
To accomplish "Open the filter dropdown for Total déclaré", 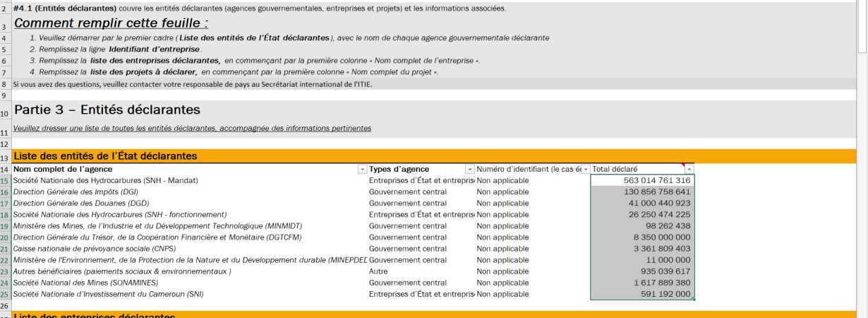I will pos(689,170).
